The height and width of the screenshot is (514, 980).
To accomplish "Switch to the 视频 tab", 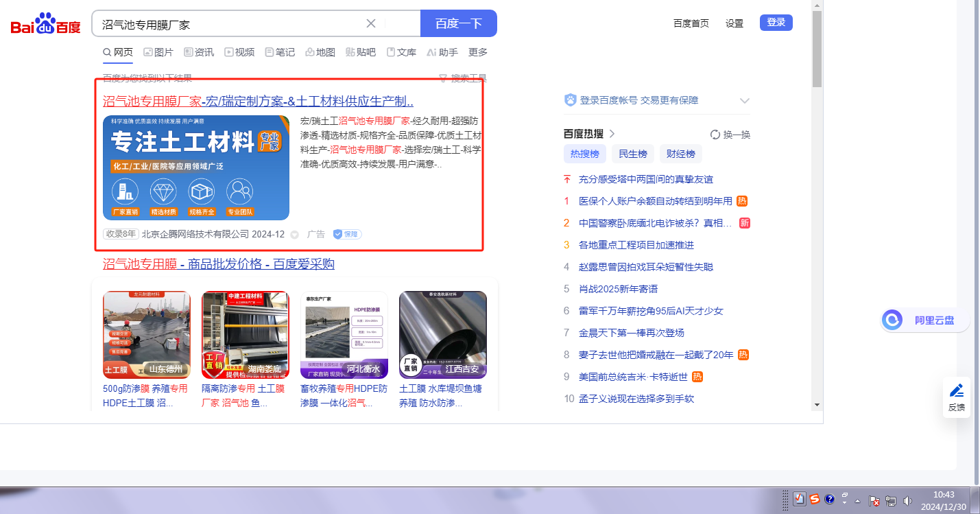I will (x=239, y=52).
